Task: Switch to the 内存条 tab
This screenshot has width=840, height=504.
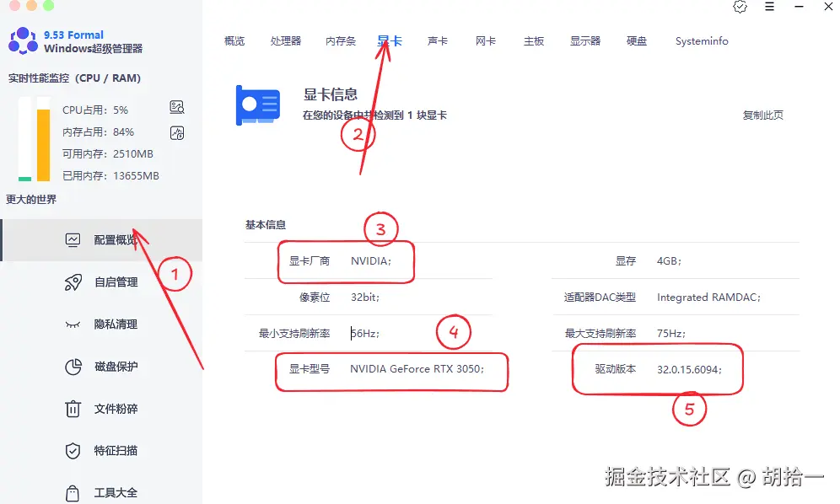Action: click(x=341, y=41)
